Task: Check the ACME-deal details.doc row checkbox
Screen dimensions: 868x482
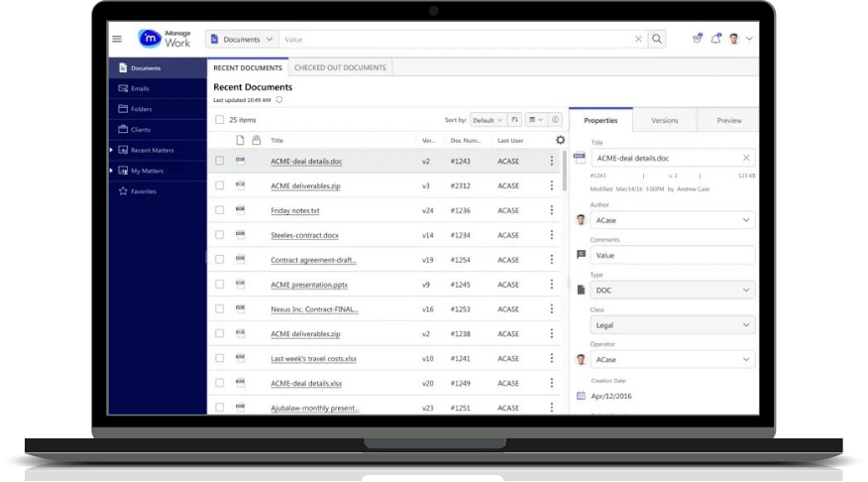Action: click(220, 161)
